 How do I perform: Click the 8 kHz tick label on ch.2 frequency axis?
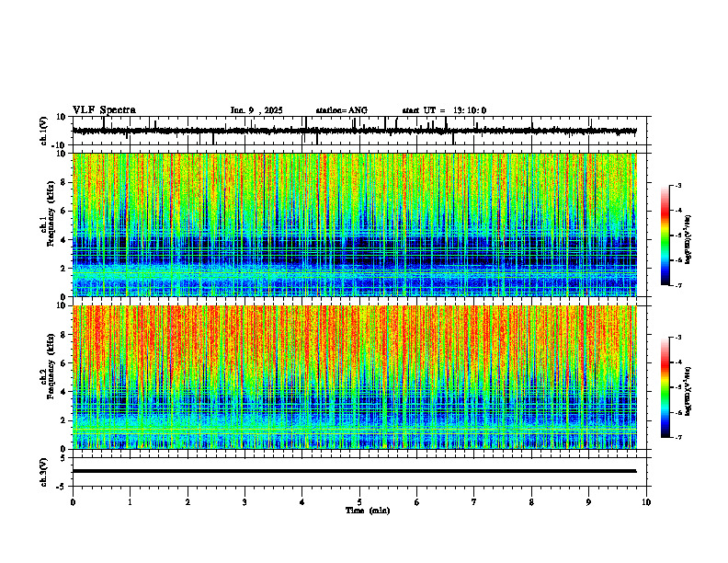tap(63, 335)
